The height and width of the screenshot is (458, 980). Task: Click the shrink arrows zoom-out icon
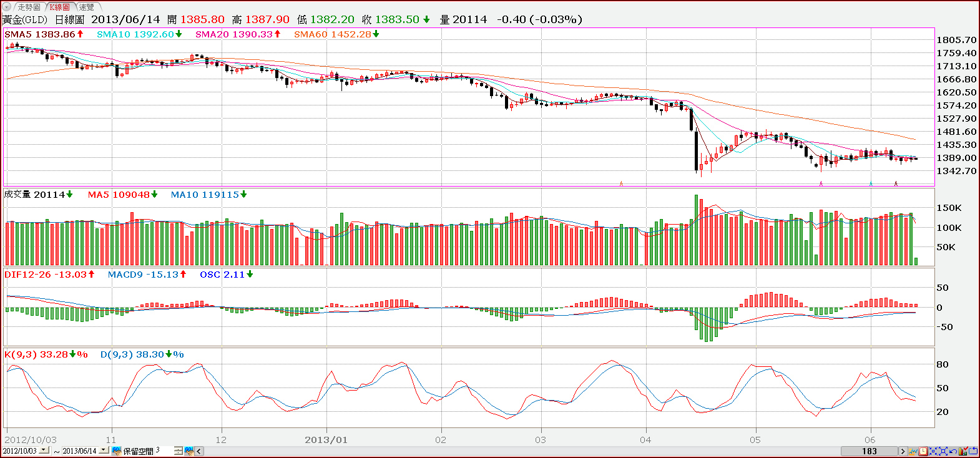(x=933, y=451)
